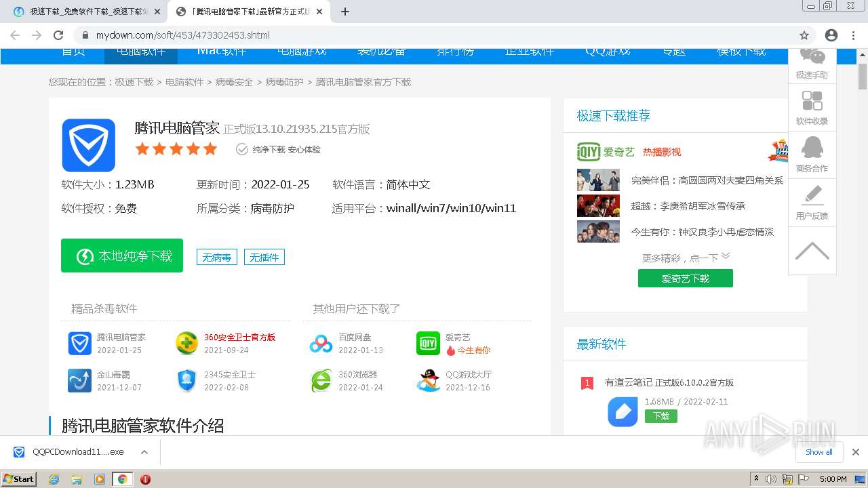Open 超越：李庚希胡军冰雪传承 link
Image resolution: width=868 pixels, height=488 pixels.
[x=688, y=206]
